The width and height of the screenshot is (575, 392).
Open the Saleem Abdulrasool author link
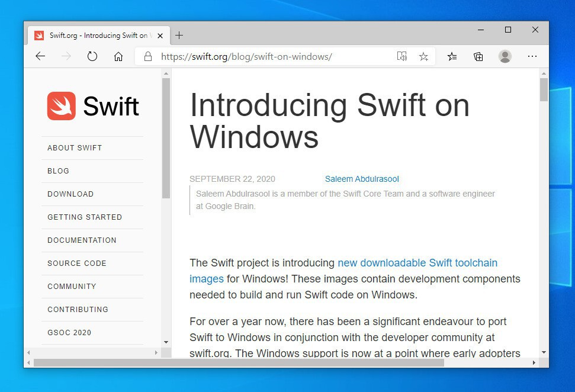pyautogui.click(x=362, y=179)
